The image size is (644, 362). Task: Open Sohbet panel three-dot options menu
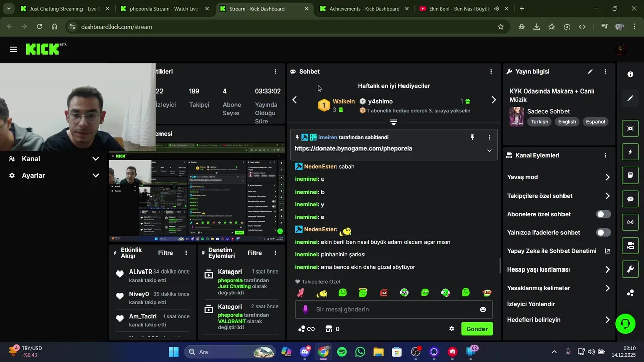[x=491, y=72]
